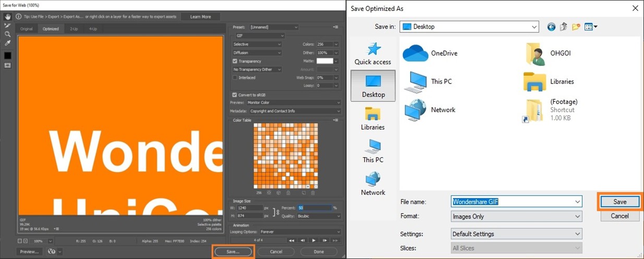Add new color to color table
The width and height of the screenshot is (644, 259).
pyautogui.click(x=303, y=193)
